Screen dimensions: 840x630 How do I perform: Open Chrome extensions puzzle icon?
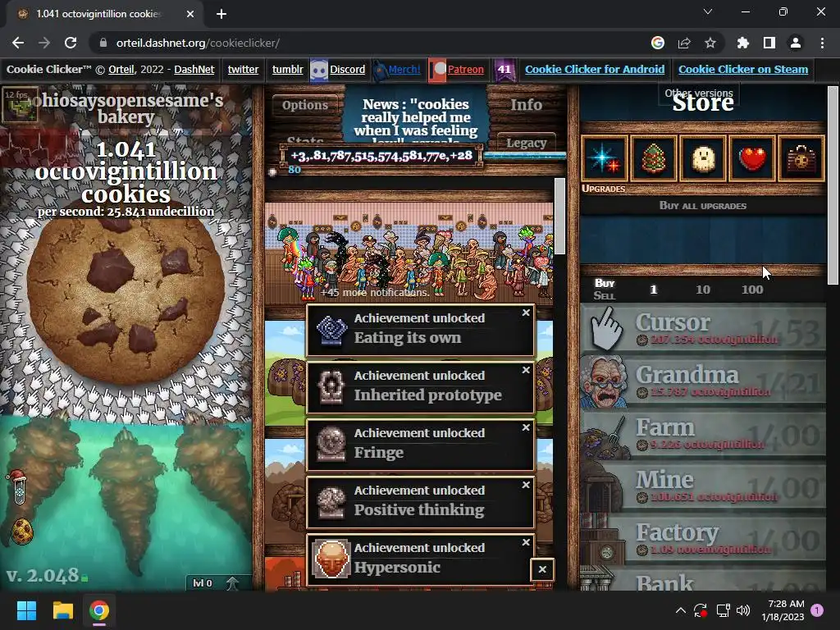[x=743, y=43]
